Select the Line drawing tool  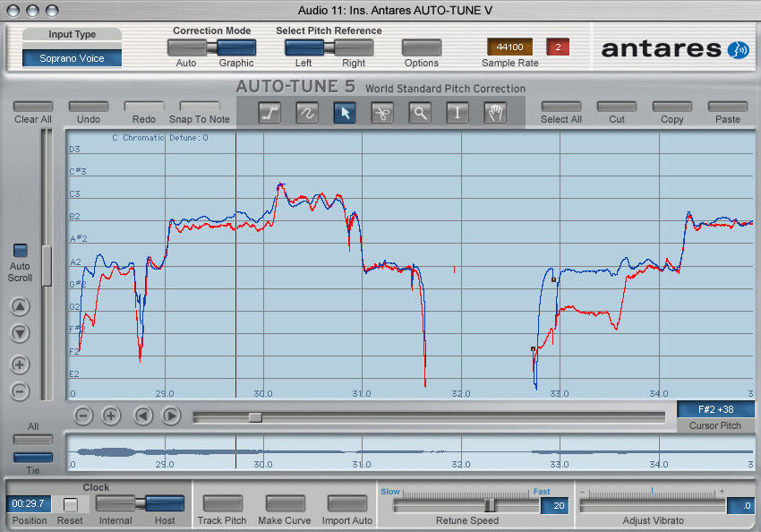(269, 113)
